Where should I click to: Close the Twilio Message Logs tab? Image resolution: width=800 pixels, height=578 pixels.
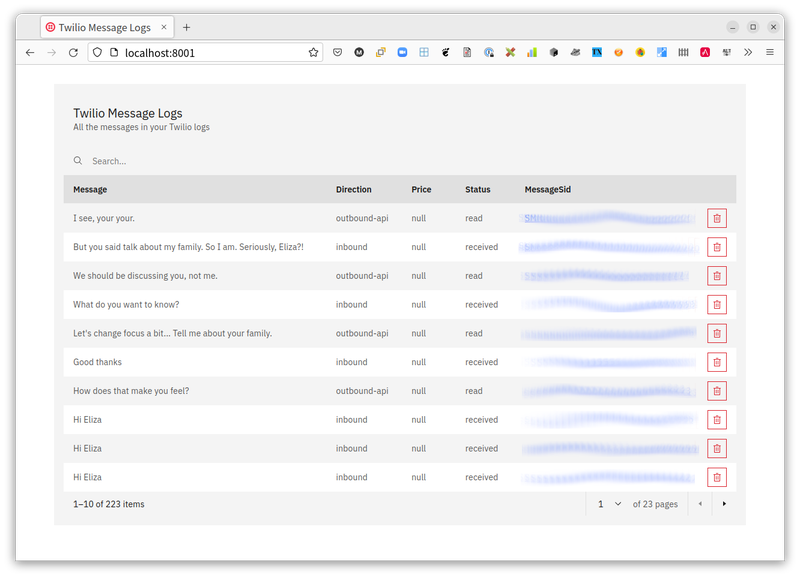pos(164,28)
